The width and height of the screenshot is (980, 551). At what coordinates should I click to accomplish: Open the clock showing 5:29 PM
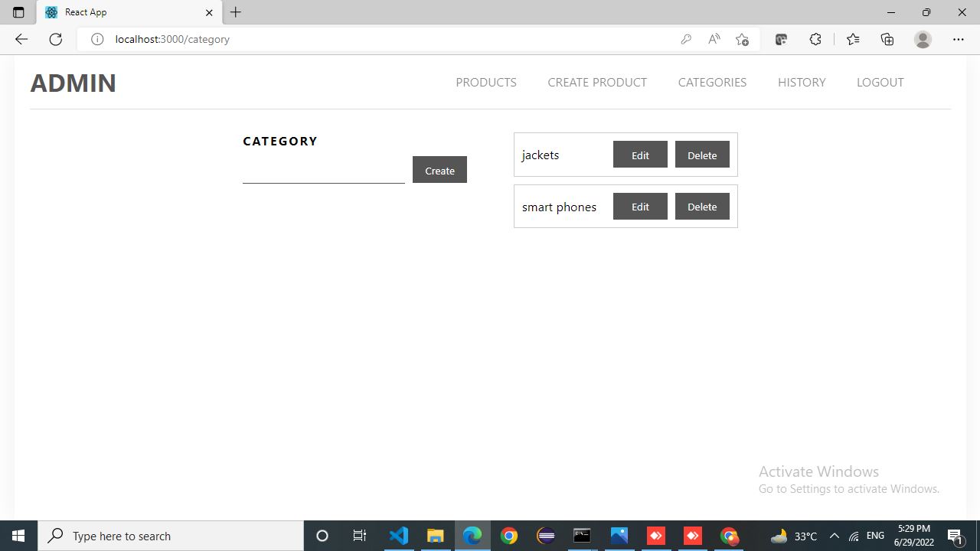coord(913,536)
